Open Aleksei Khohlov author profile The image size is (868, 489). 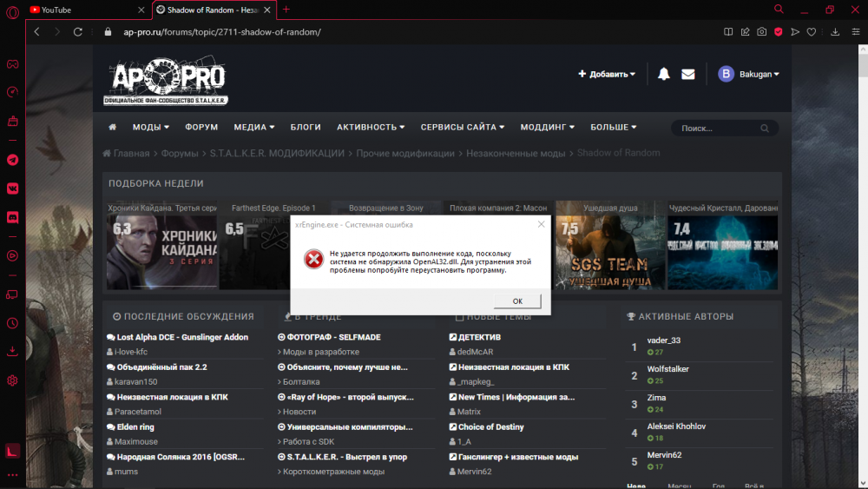[676, 426]
